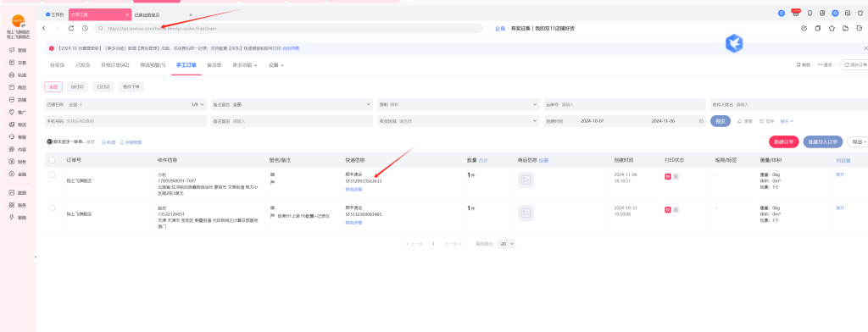Open 商品 in the left sidebar

pyautogui.click(x=18, y=87)
